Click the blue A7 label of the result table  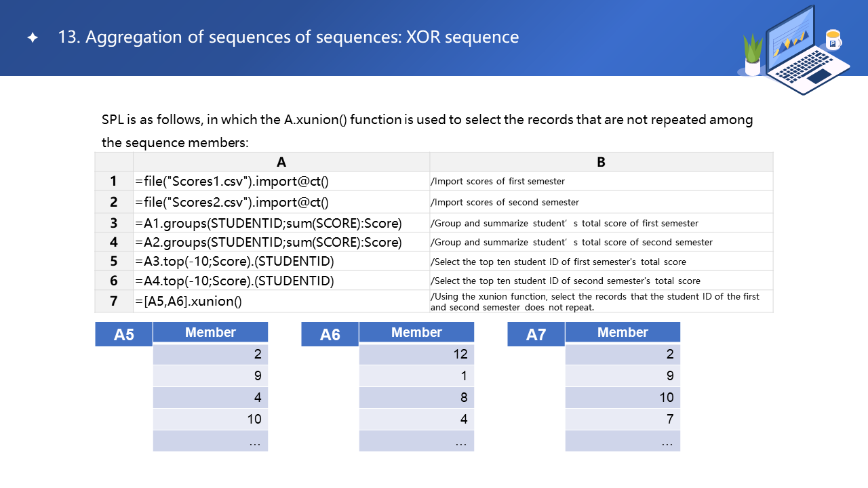pos(536,334)
